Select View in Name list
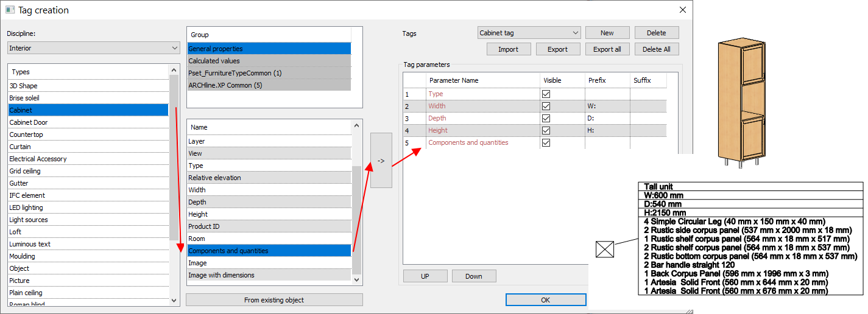 pos(269,153)
